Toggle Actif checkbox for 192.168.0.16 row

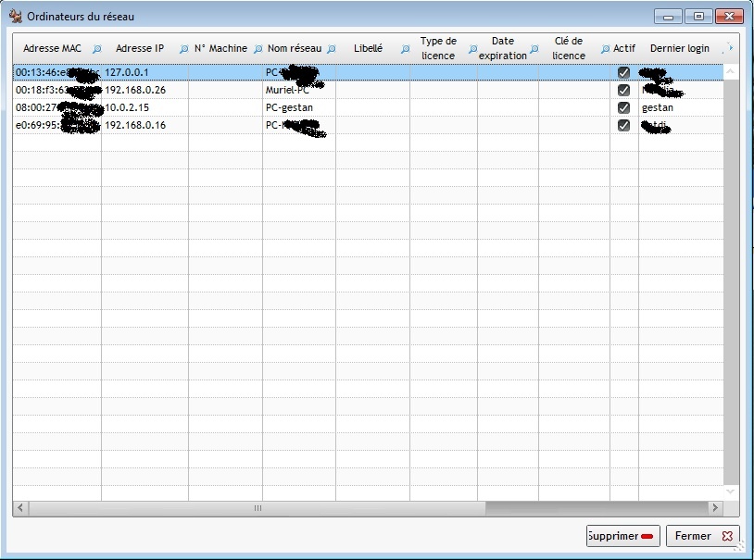623,125
